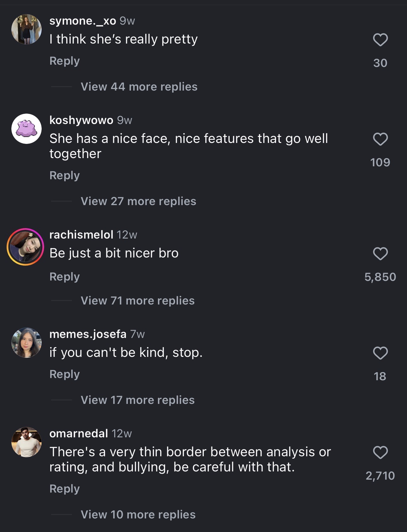Like symone._xo's comment with the heart
Screen dimensions: 407x532
[380, 40]
